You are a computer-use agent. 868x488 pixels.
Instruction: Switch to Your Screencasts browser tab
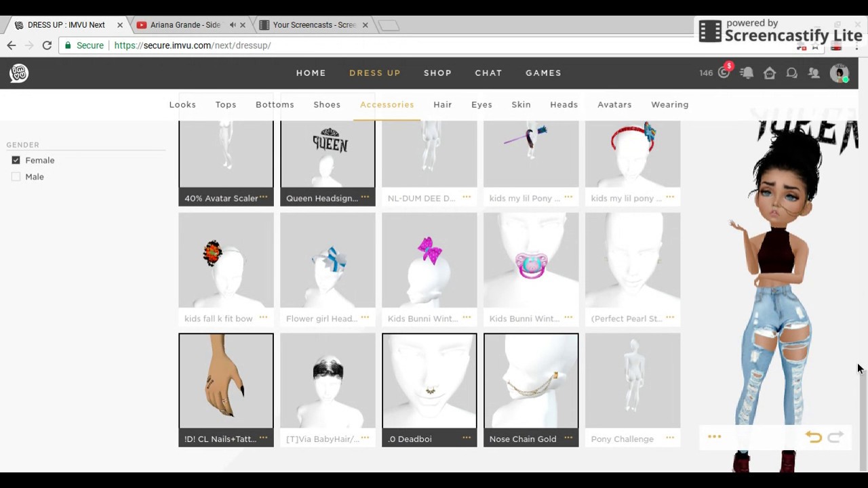(x=314, y=25)
